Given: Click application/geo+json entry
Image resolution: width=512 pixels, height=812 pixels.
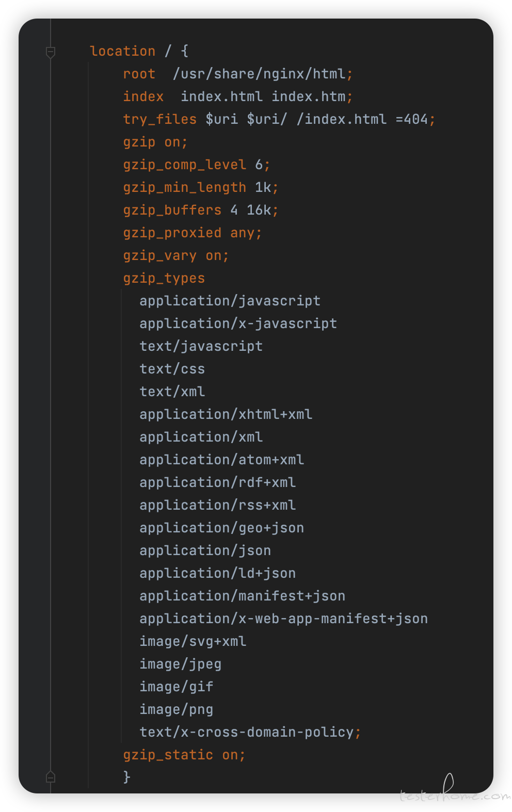Looking at the screenshot, I should pyautogui.click(x=221, y=528).
